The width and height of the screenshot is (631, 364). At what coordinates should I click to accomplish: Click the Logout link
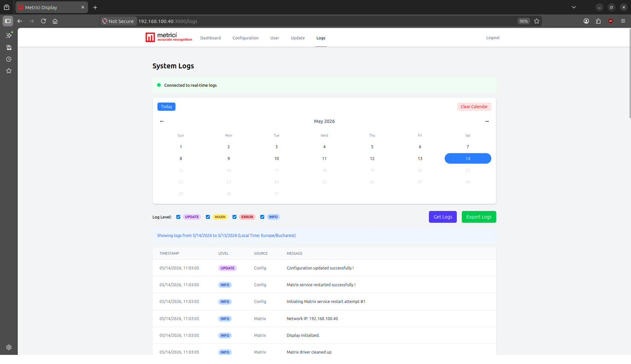point(493,38)
